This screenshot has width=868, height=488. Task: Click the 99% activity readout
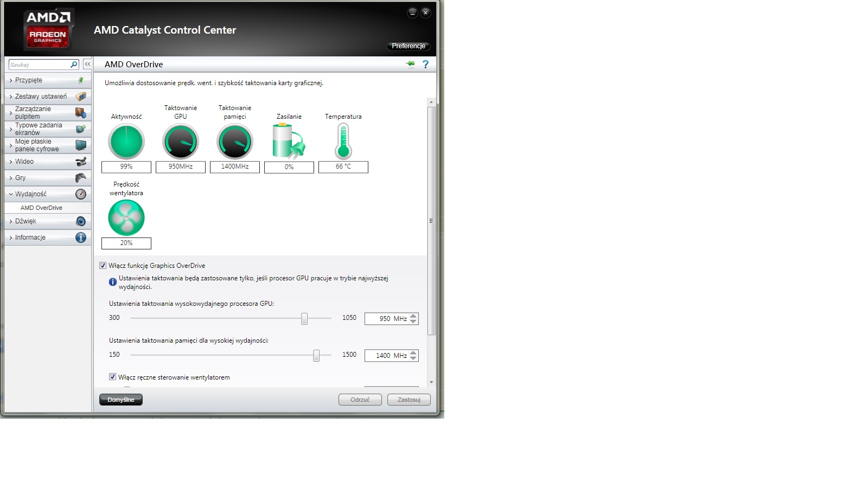[x=126, y=167]
